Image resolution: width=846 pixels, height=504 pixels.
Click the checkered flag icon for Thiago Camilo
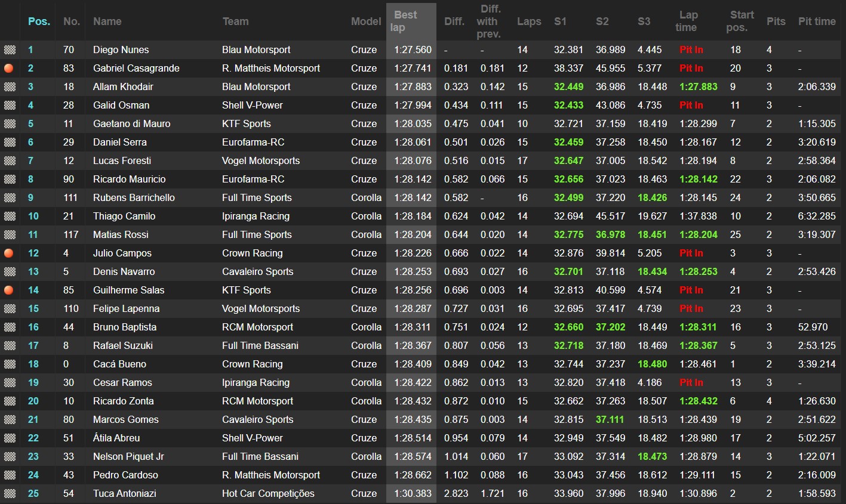coord(10,216)
